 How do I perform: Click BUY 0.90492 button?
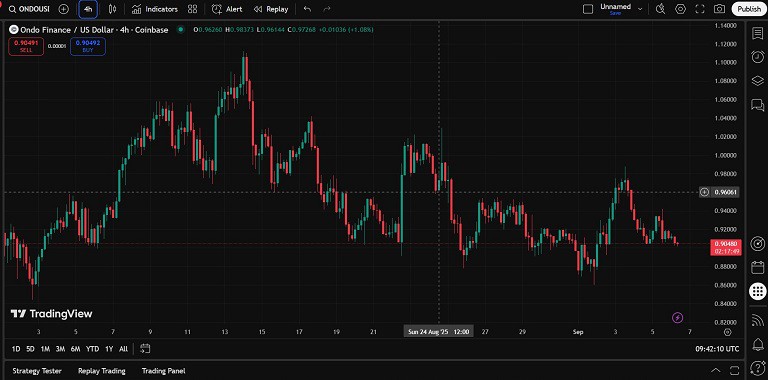[x=88, y=46]
